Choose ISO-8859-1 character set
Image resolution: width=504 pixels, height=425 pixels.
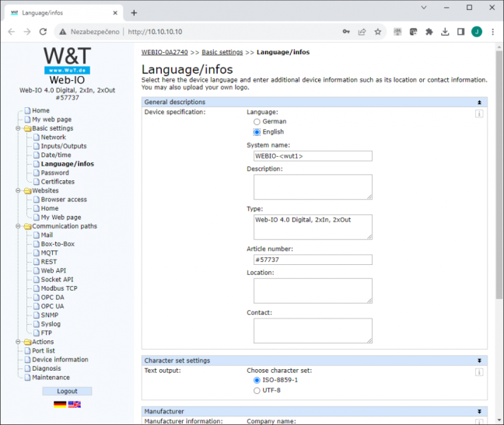pos(257,381)
